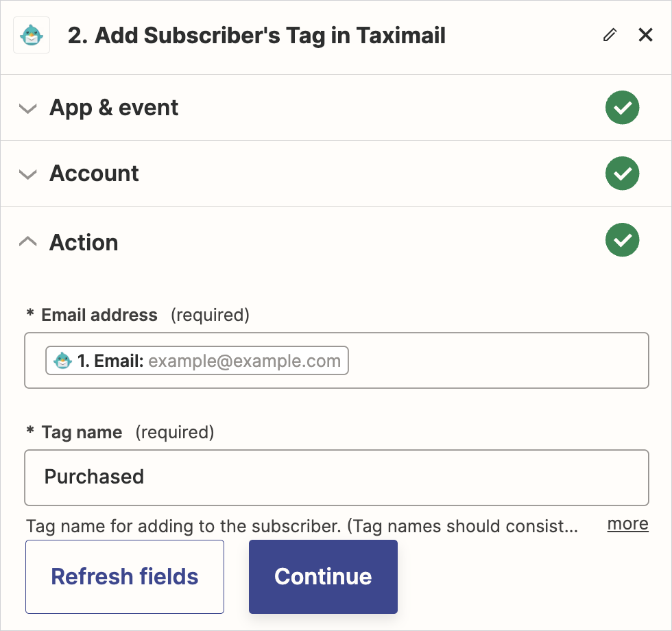Click the Taximail icon inside the Email pill

[63, 361]
